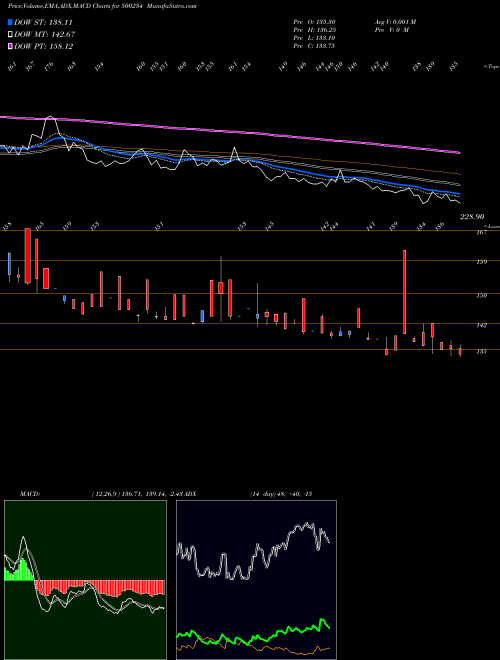The image size is (500, 660).
Task: Click the '135' price axis label
Action: click(x=481, y=351)
